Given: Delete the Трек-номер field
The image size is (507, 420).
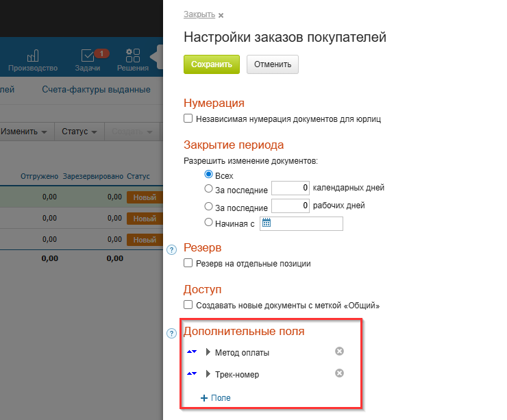Looking at the screenshot, I should [339, 373].
